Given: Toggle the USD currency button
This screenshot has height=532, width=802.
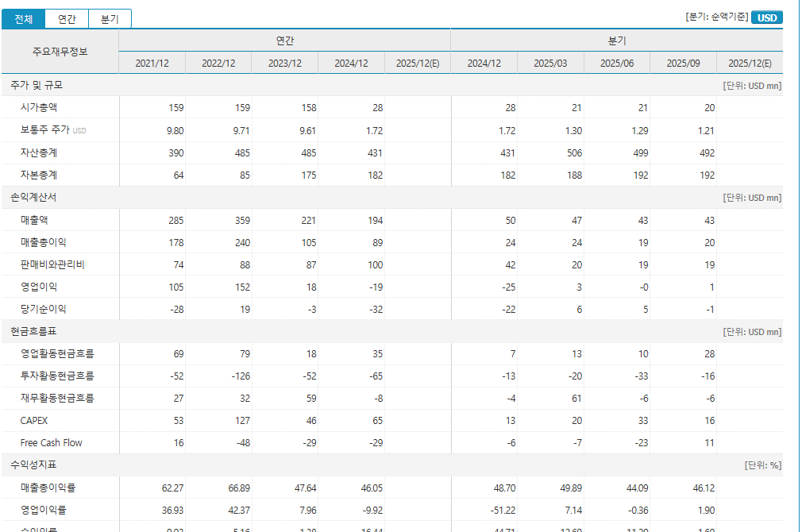Looking at the screenshot, I should click(766, 17).
